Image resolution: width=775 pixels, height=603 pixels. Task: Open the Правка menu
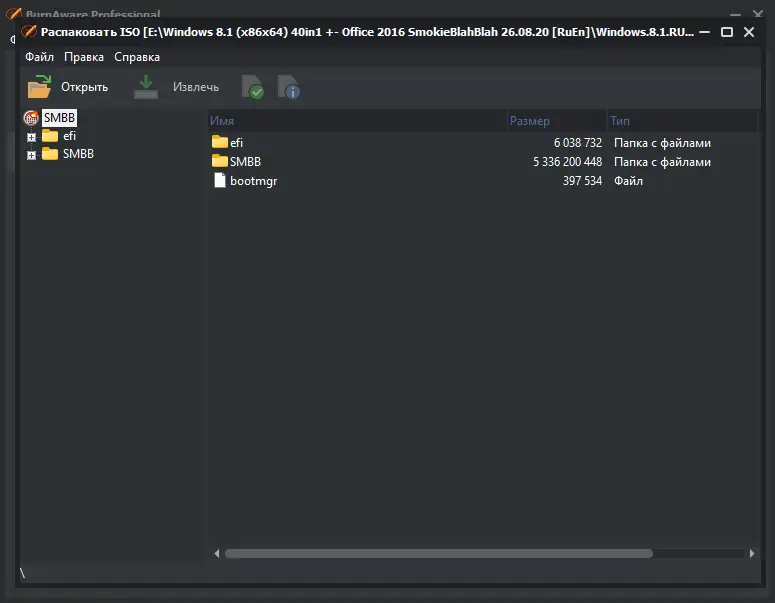(84, 57)
